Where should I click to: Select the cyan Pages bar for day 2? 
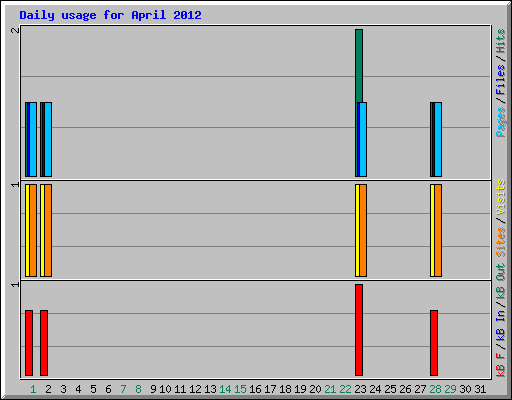pyautogui.click(x=48, y=139)
